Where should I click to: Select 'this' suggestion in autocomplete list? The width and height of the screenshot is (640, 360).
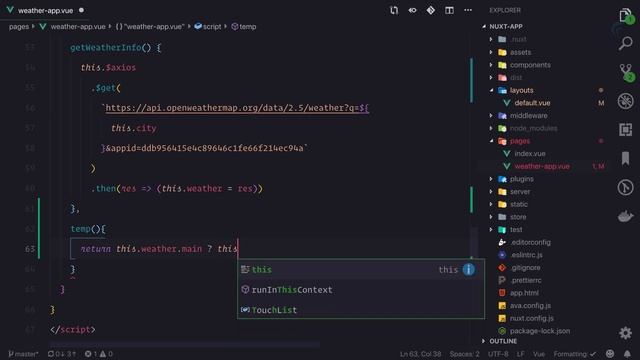[x=361, y=269]
